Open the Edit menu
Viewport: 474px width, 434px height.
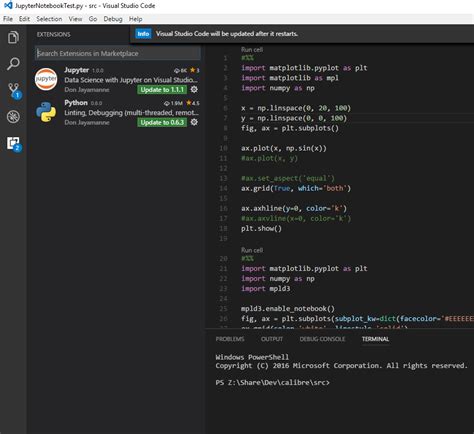[x=24, y=19]
